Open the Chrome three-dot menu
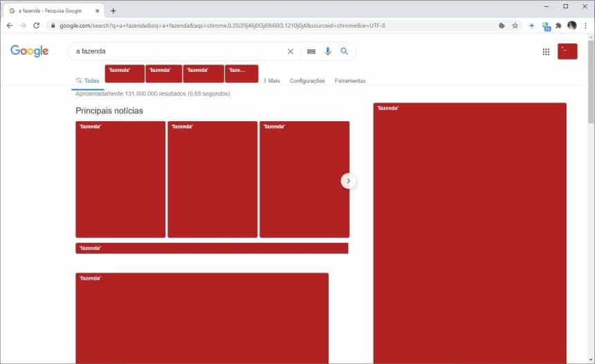The image size is (595, 364). pos(585,26)
